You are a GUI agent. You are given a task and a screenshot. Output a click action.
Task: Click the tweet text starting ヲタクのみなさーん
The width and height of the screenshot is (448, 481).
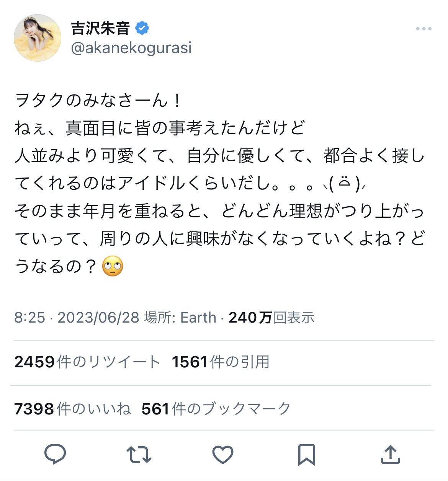point(98,101)
